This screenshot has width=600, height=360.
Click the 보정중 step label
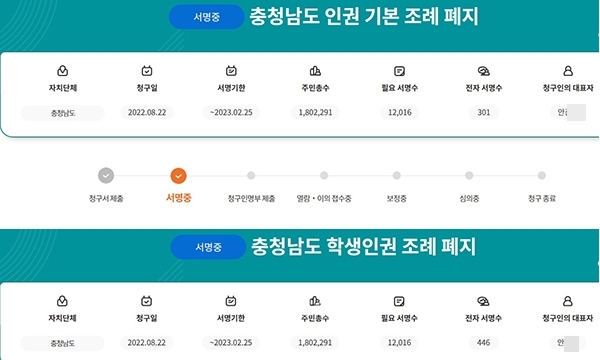point(396,199)
